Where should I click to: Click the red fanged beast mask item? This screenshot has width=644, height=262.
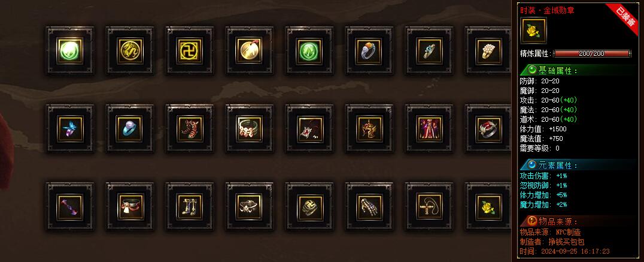[309, 129]
